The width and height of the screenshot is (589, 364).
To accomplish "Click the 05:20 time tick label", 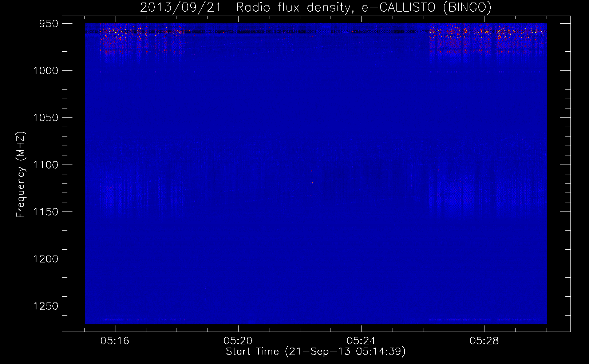I will pyautogui.click(x=238, y=341).
